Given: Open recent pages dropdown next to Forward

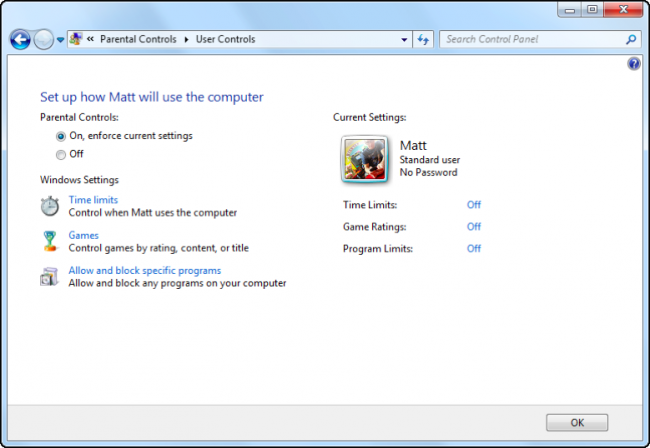Looking at the screenshot, I should (x=60, y=40).
